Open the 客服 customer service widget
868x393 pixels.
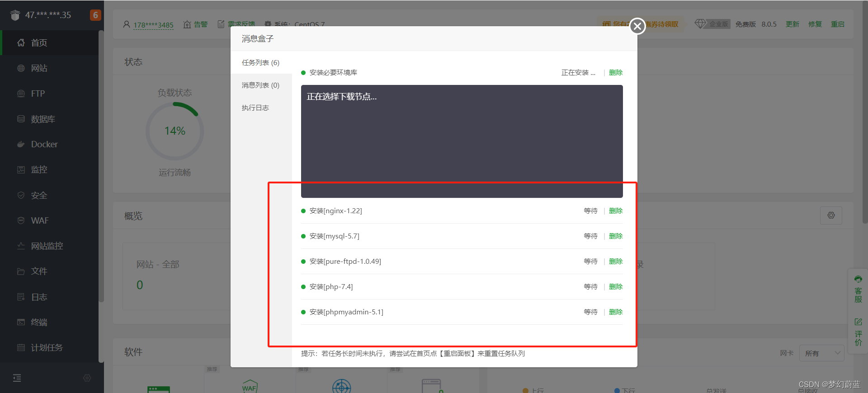pyautogui.click(x=858, y=289)
